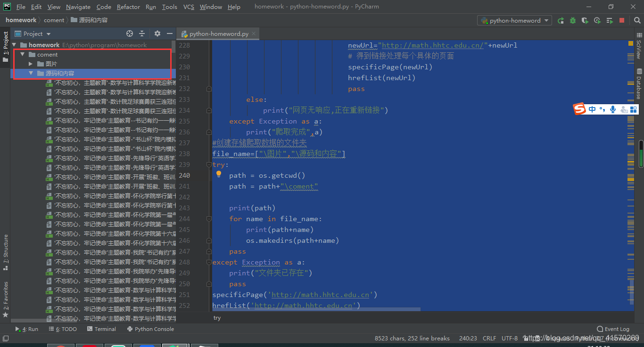Open the 4: Run tool window

(27, 329)
